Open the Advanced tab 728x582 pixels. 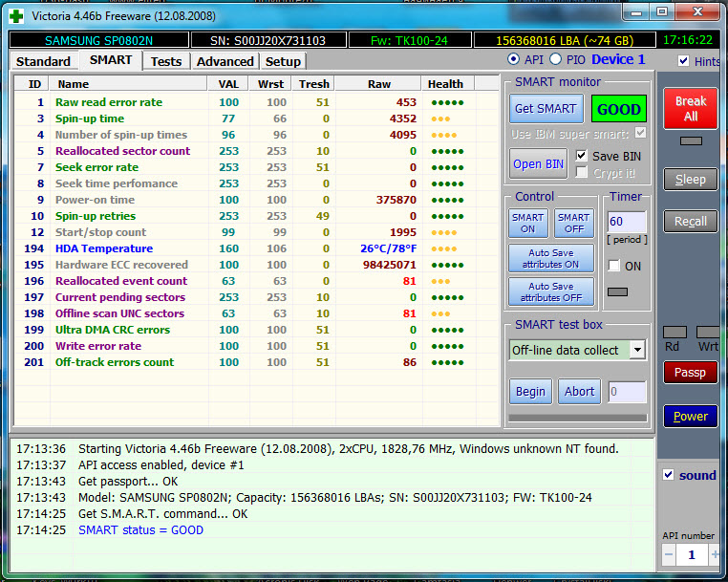tap(225, 61)
